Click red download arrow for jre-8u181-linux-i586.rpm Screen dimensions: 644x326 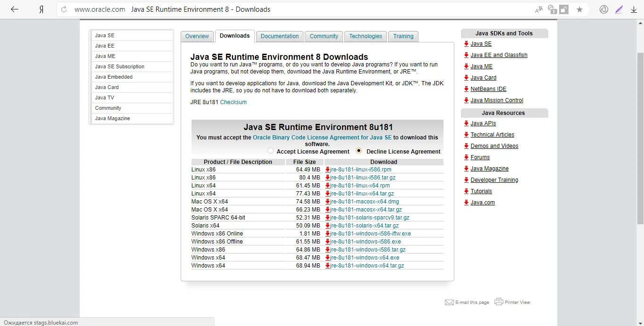tap(327, 170)
